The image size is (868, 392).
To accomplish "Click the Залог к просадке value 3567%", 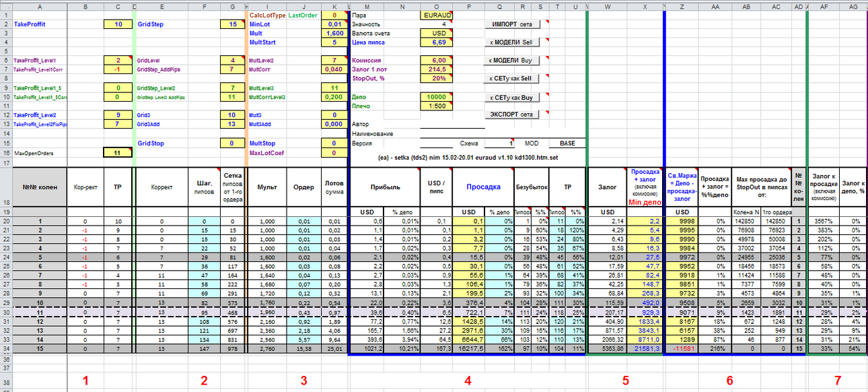I will pos(824,221).
